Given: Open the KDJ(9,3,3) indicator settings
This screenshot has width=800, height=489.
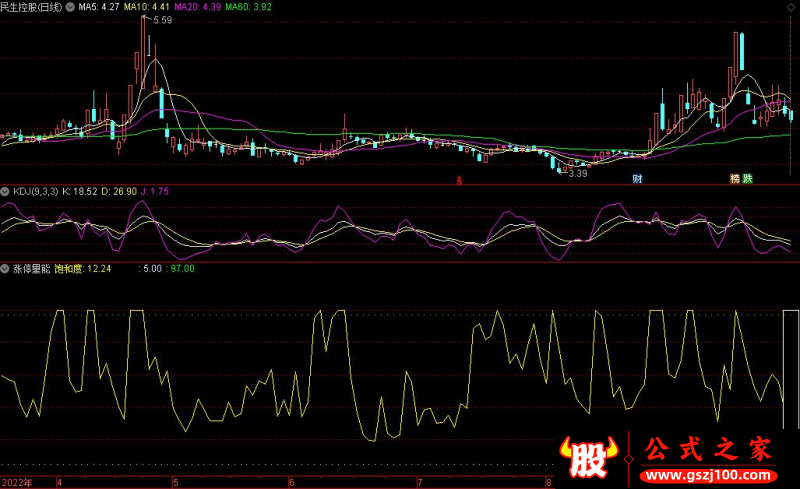Looking at the screenshot, I should (x=35, y=189).
